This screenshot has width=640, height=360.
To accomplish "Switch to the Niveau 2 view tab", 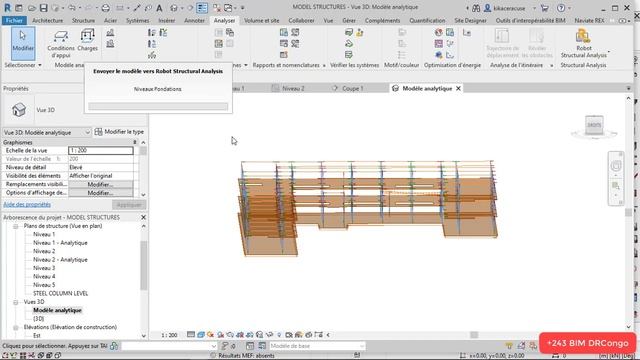I will pos(293,88).
